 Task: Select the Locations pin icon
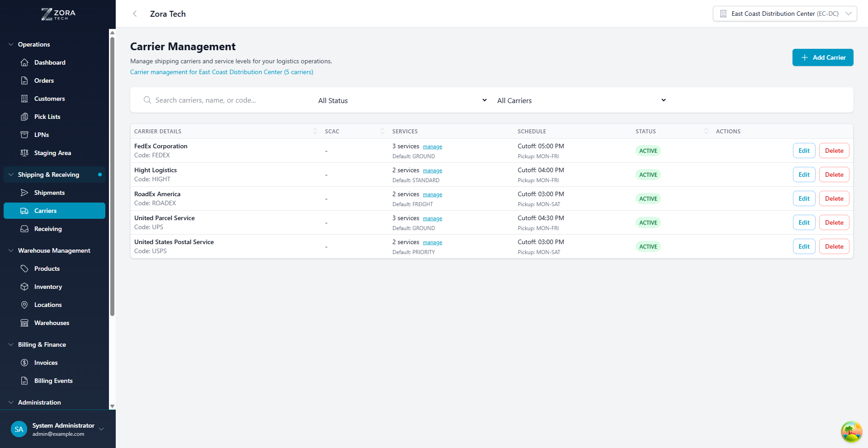[x=25, y=304]
